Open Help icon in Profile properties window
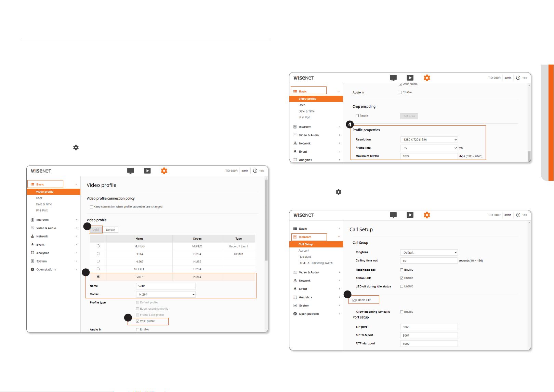554x392 pixels. 518,78
